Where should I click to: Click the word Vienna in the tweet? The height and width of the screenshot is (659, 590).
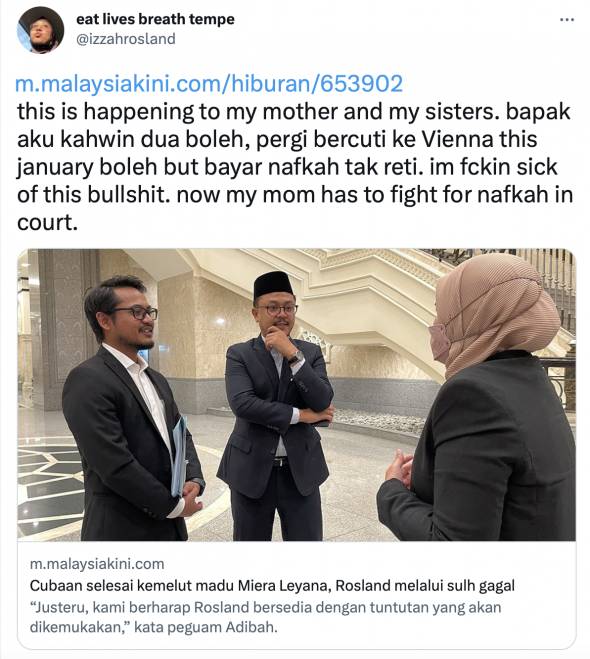pyautogui.click(x=457, y=139)
